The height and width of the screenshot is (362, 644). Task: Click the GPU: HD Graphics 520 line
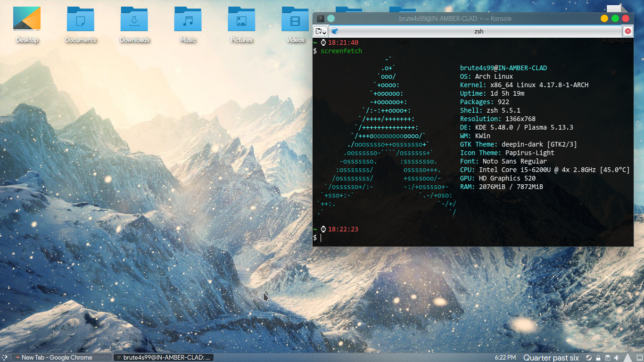click(x=498, y=178)
